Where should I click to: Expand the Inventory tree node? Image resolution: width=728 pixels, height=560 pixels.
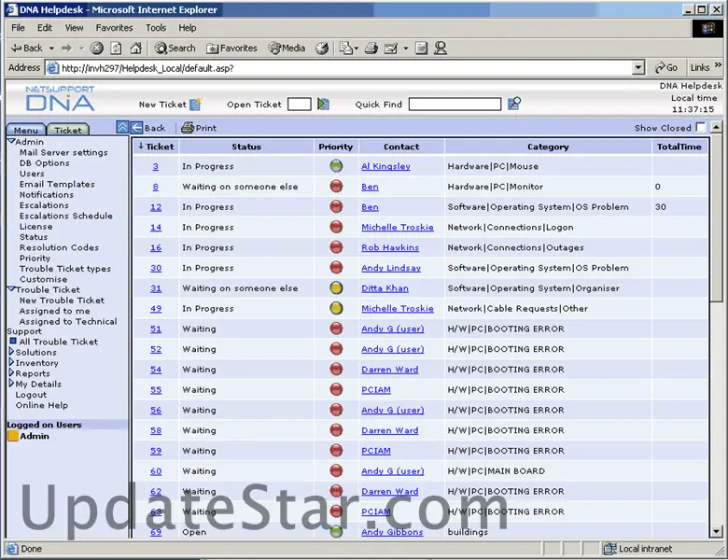pyautogui.click(x=11, y=362)
